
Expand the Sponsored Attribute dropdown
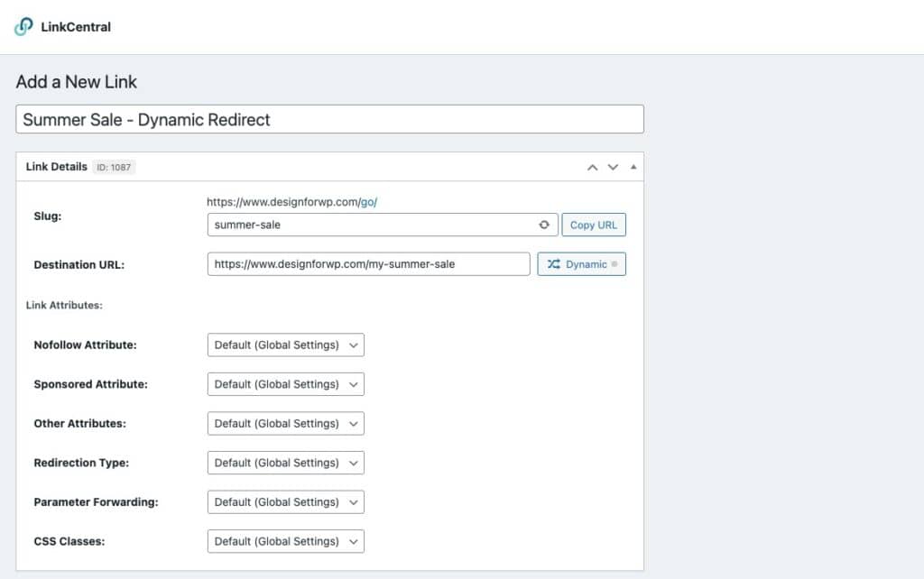[x=285, y=384]
